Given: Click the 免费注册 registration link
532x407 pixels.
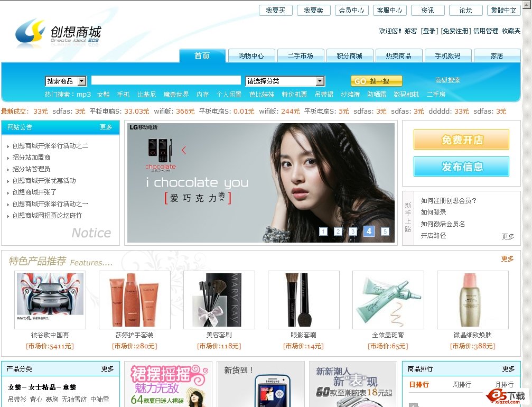Looking at the screenshot, I should pyautogui.click(x=455, y=31).
